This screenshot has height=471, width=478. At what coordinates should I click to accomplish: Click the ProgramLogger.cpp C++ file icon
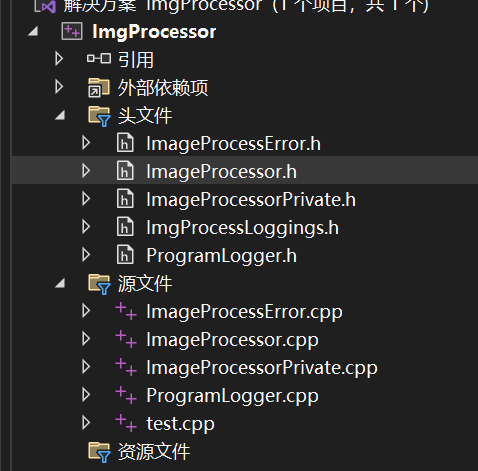click(126, 395)
